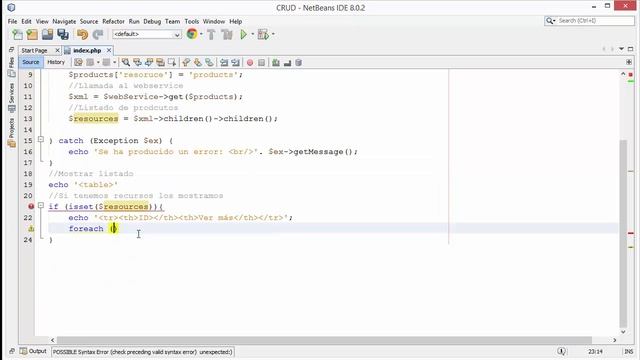Click the error marker on line 21
Screen dimensions: 640x360
pos(31,207)
